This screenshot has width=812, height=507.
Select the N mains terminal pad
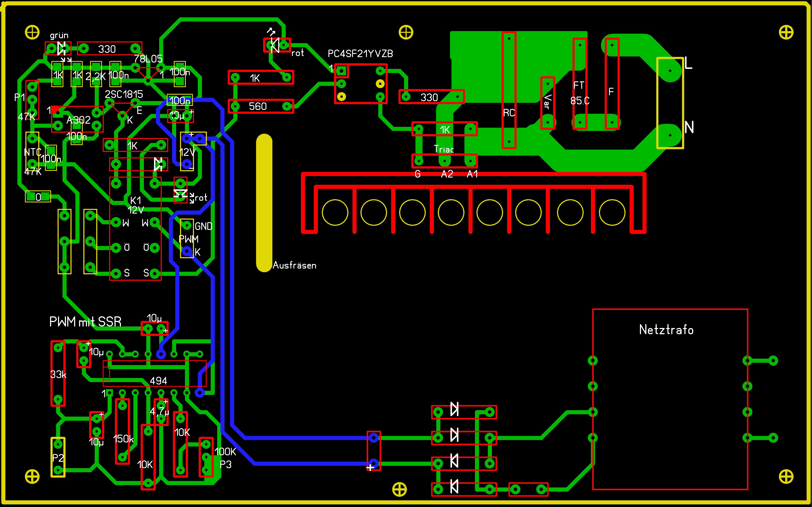(x=670, y=135)
